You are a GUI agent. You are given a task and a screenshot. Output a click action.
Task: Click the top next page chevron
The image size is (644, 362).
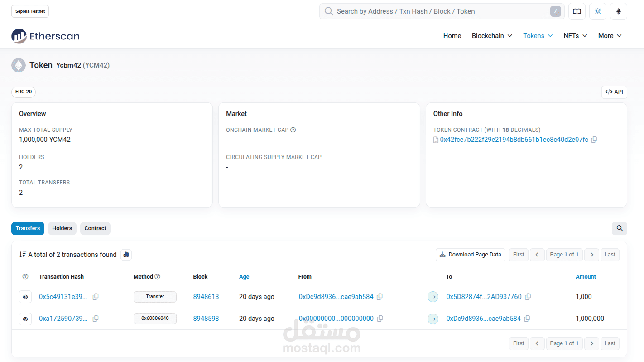tap(591, 255)
